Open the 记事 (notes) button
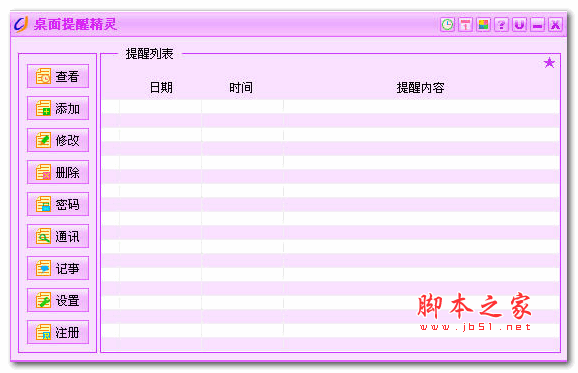Viewport: 578px width, 373px height. click(58, 268)
